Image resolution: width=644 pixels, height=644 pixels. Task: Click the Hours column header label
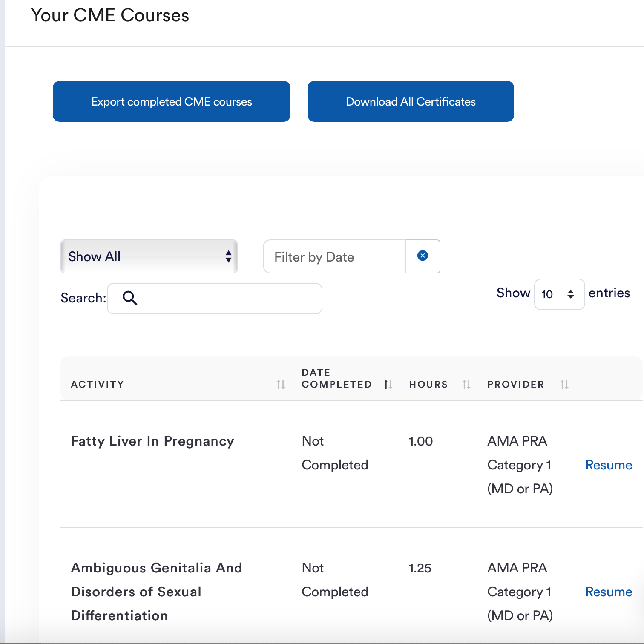(x=428, y=384)
